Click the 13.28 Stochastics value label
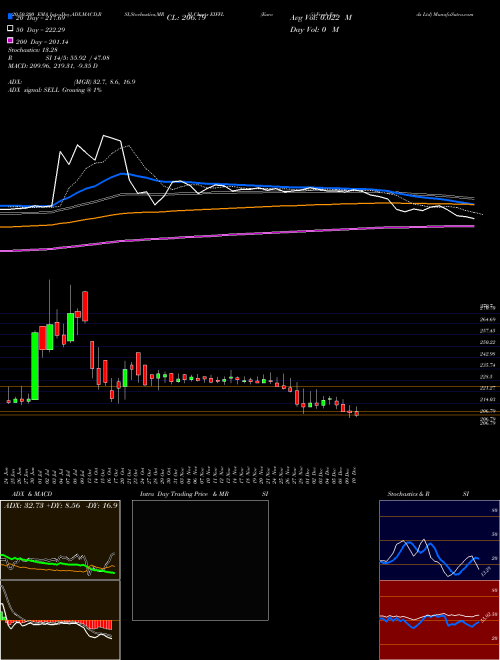 (x=485, y=572)
